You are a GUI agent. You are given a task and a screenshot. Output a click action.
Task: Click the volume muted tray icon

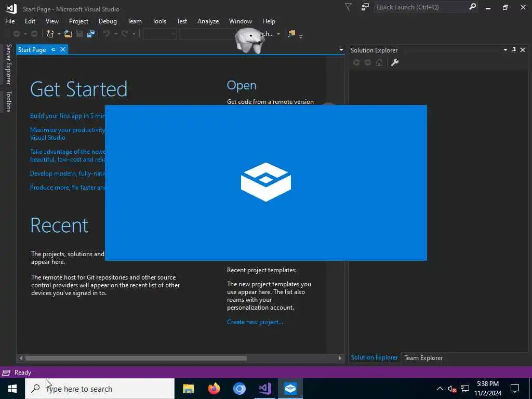452,389
